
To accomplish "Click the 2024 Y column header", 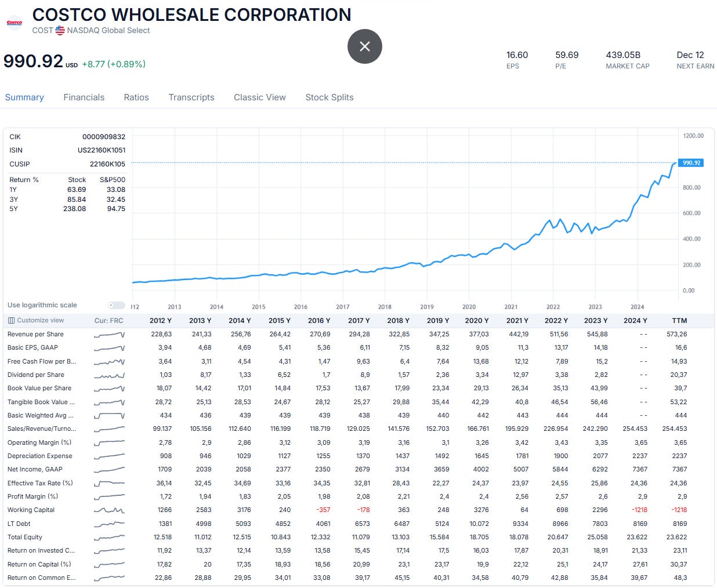I will pyautogui.click(x=635, y=321).
